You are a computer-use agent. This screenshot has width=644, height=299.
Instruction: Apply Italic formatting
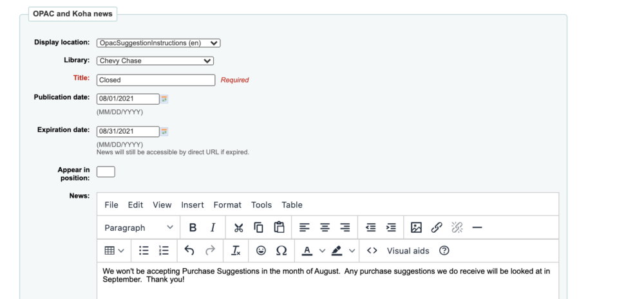[x=213, y=228]
